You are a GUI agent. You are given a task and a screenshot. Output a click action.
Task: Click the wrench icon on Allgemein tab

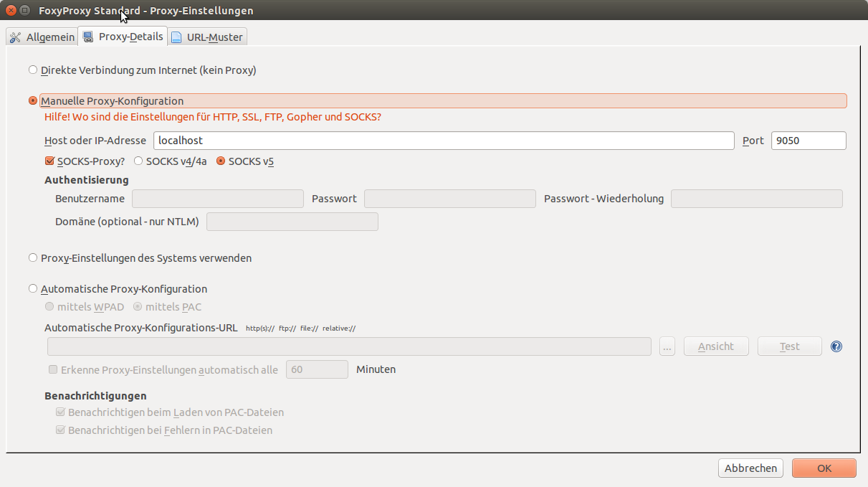pos(15,37)
